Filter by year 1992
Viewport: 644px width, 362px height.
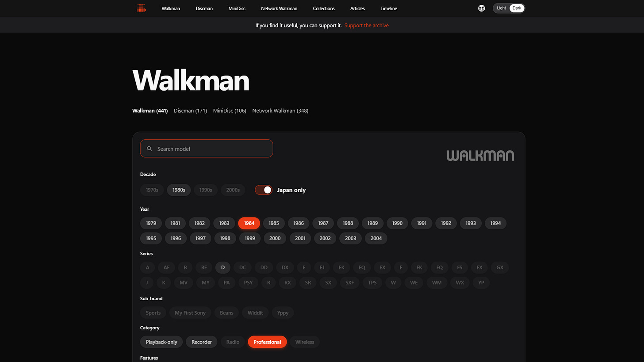point(446,223)
